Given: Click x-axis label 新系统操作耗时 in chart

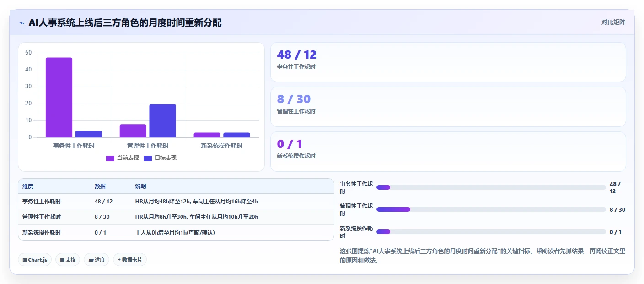Looking at the screenshot, I should (x=222, y=146).
